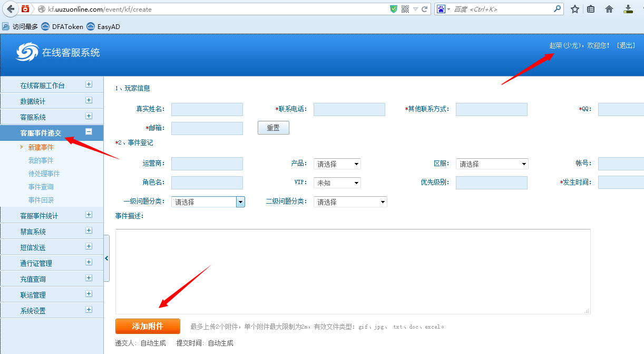Go back with the browser back arrow
644x354 pixels.
(x=11, y=9)
